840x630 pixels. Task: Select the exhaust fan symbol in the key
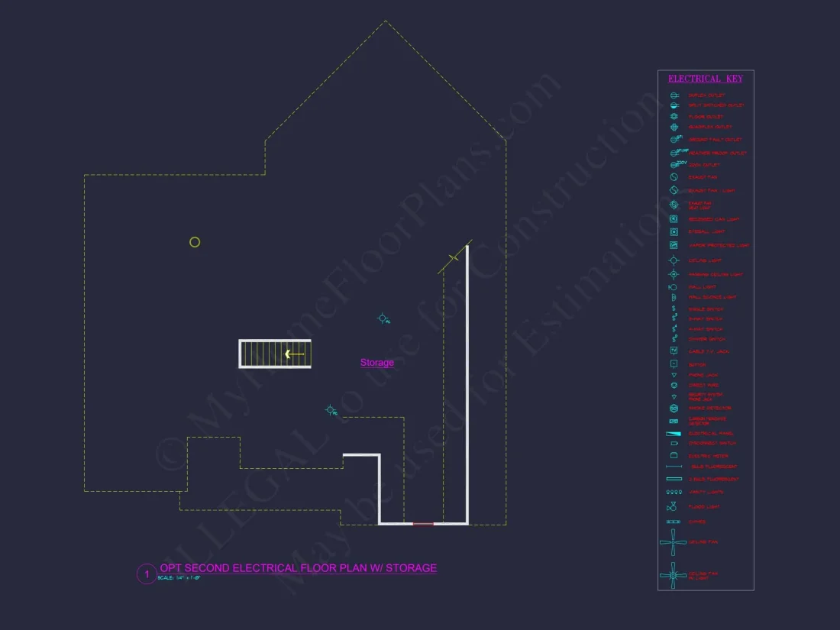point(674,177)
